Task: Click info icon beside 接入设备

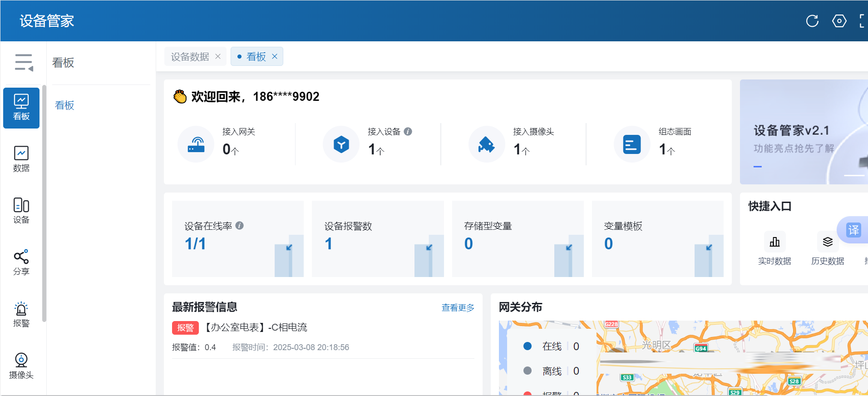Action: tap(408, 132)
